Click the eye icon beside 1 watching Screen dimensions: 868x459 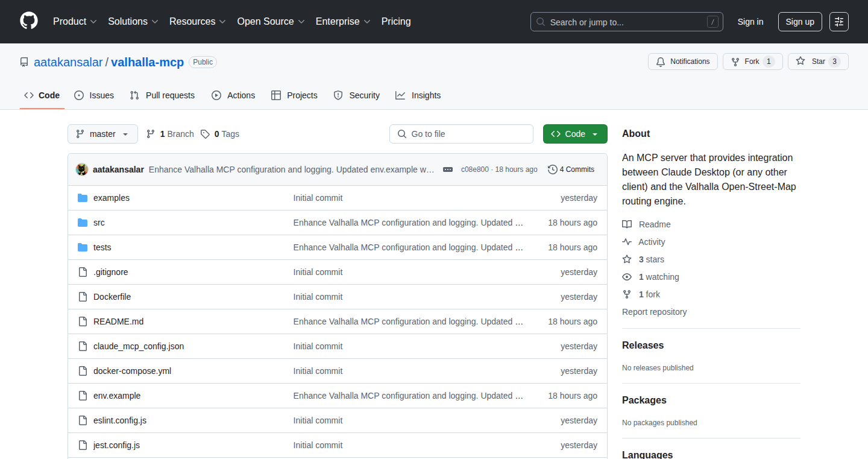pos(627,277)
